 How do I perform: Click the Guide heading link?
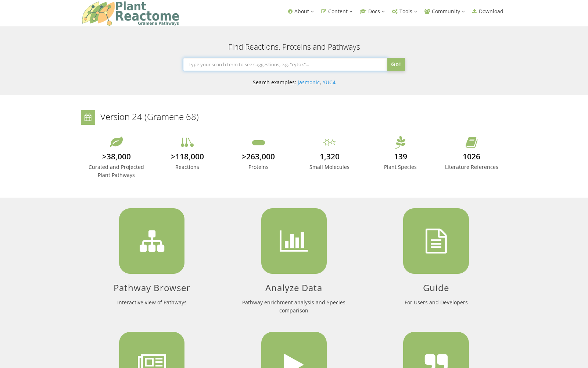(436, 288)
